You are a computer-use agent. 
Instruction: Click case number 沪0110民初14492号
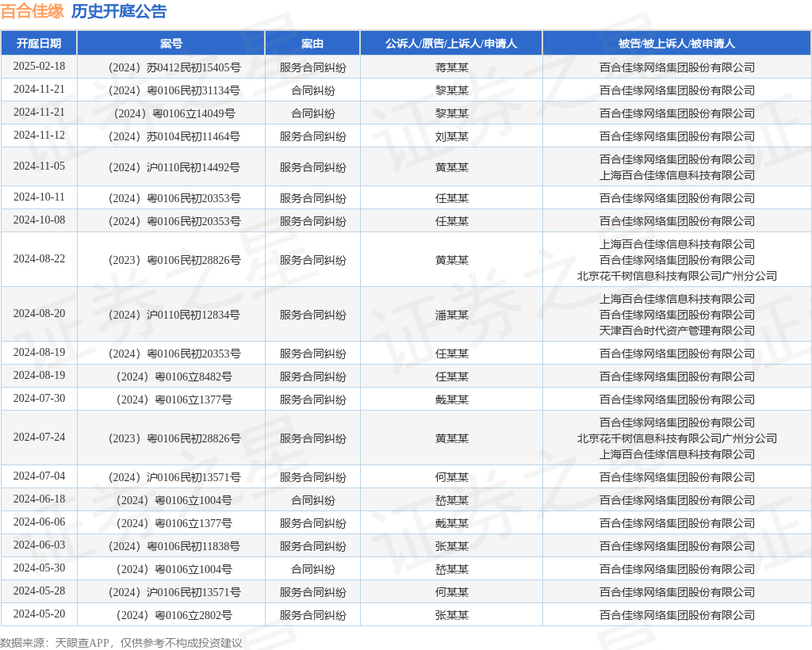pyautogui.click(x=174, y=167)
